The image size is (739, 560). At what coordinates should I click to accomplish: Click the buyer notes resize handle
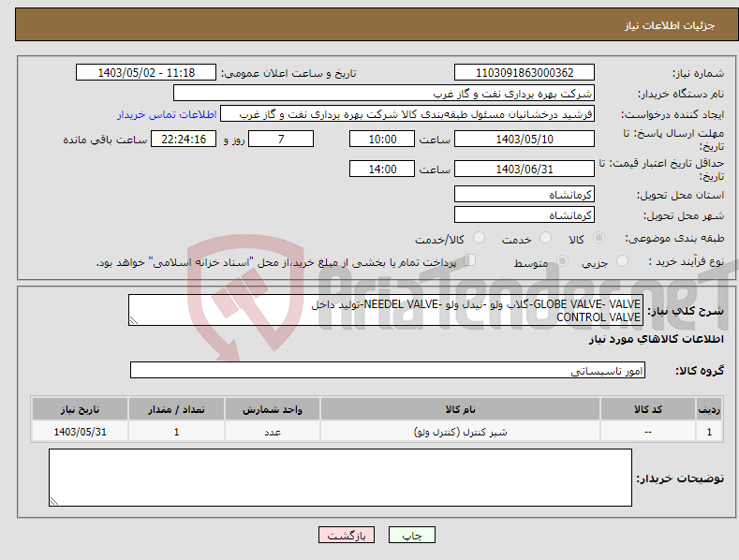click(x=54, y=501)
